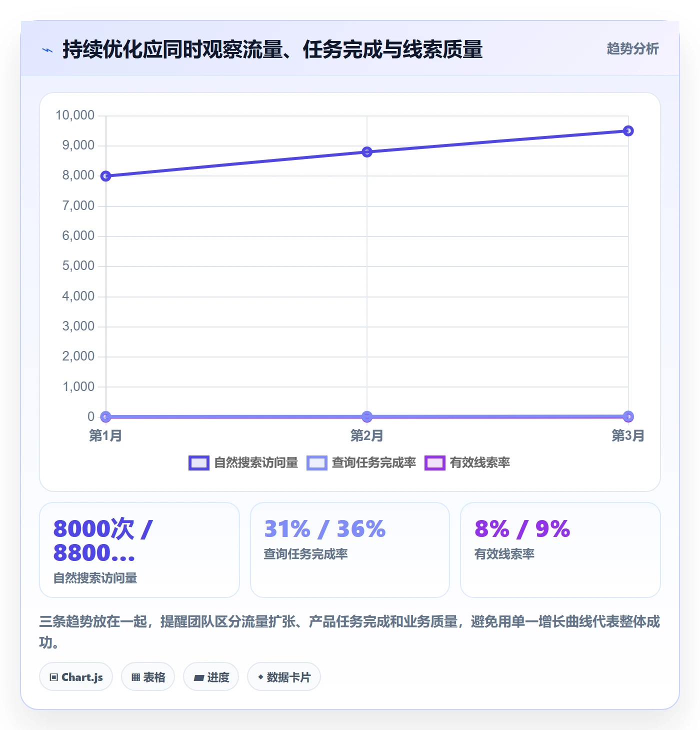Click the square icon in the Chart.js tag
This screenshot has height=730, width=700.
[x=54, y=677]
